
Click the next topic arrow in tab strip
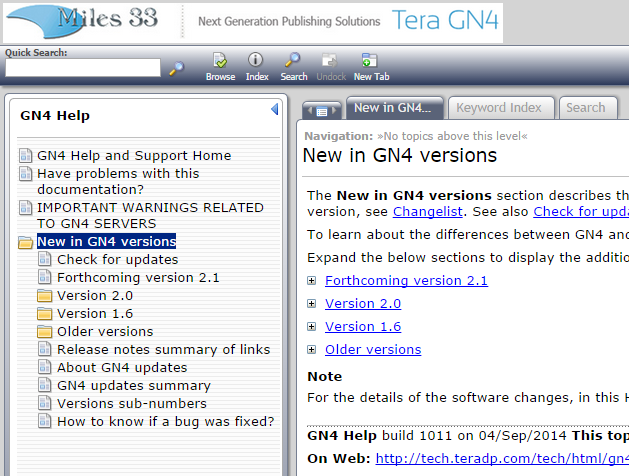pyautogui.click(x=334, y=110)
